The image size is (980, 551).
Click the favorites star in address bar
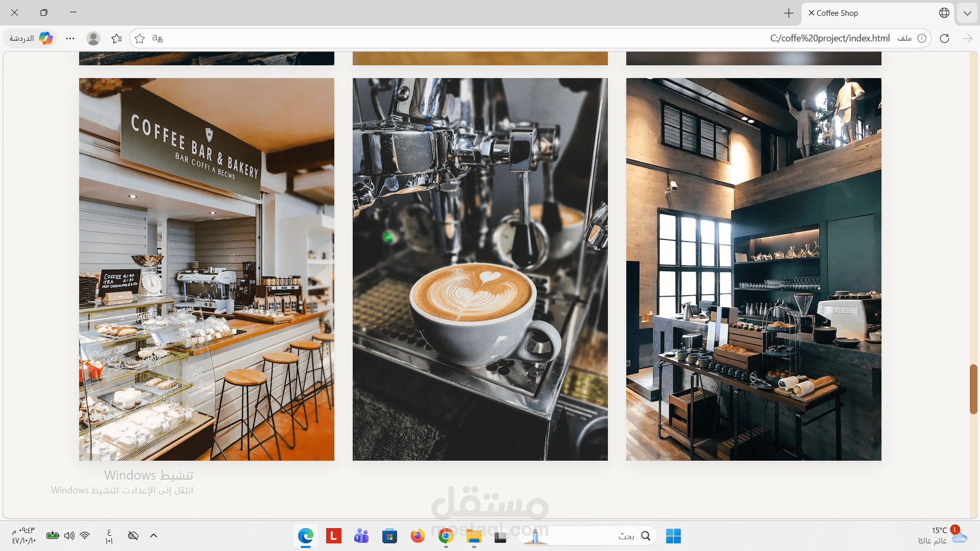[140, 38]
